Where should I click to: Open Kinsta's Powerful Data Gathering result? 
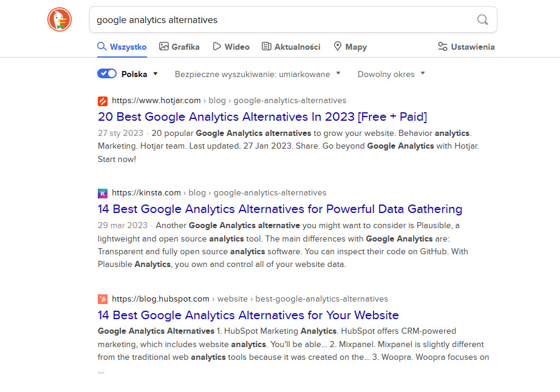pos(280,209)
